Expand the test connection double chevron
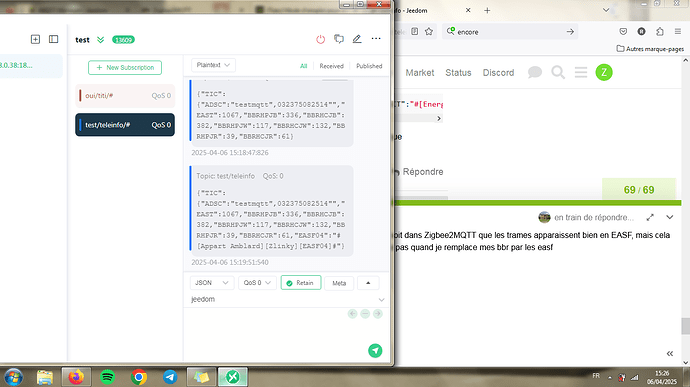 tap(100, 40)
